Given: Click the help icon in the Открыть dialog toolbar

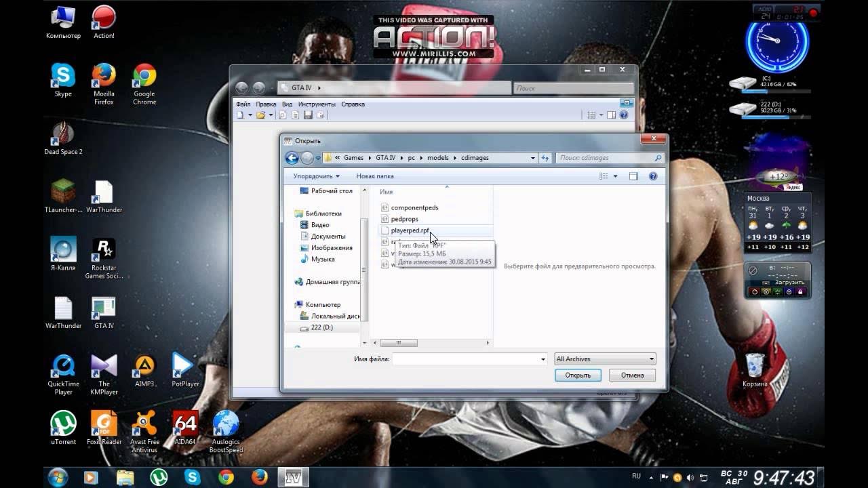Looking at the screenshot, I should [x=653, y=176].
